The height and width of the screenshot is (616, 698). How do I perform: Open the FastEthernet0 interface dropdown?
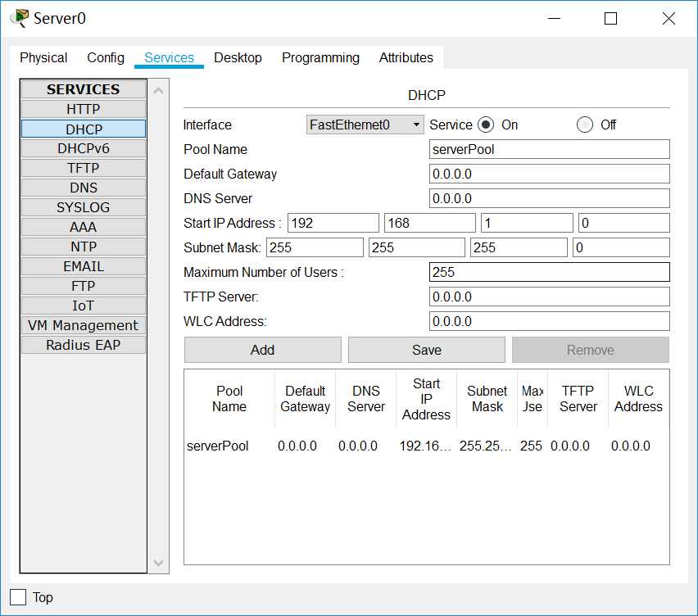pyautogui.click(x=365, y=125)
